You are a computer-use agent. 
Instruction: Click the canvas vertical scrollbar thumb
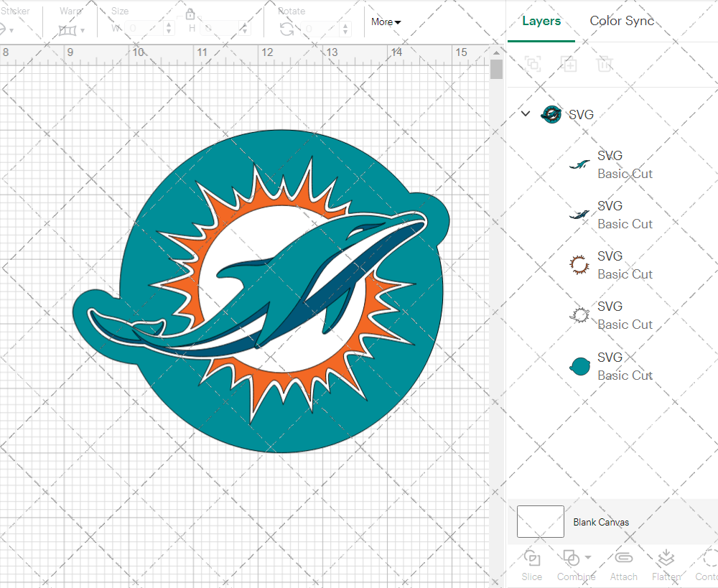point(496,70)
